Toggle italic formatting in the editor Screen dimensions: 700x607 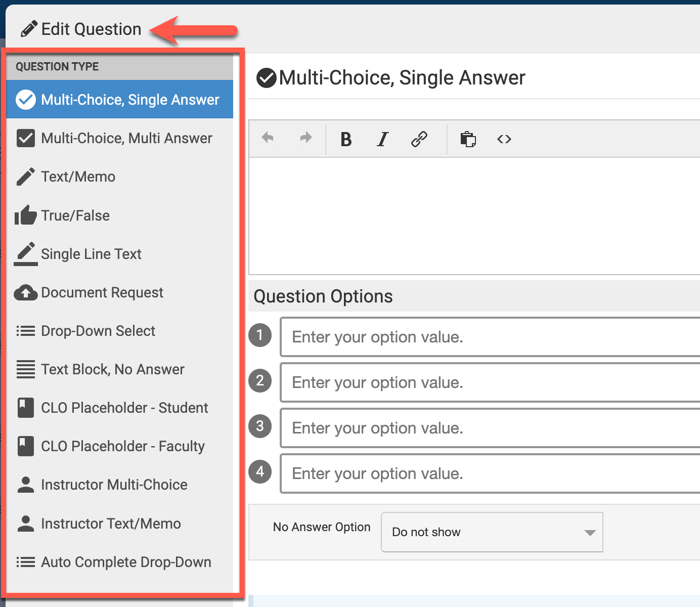(x=383, y=139)
